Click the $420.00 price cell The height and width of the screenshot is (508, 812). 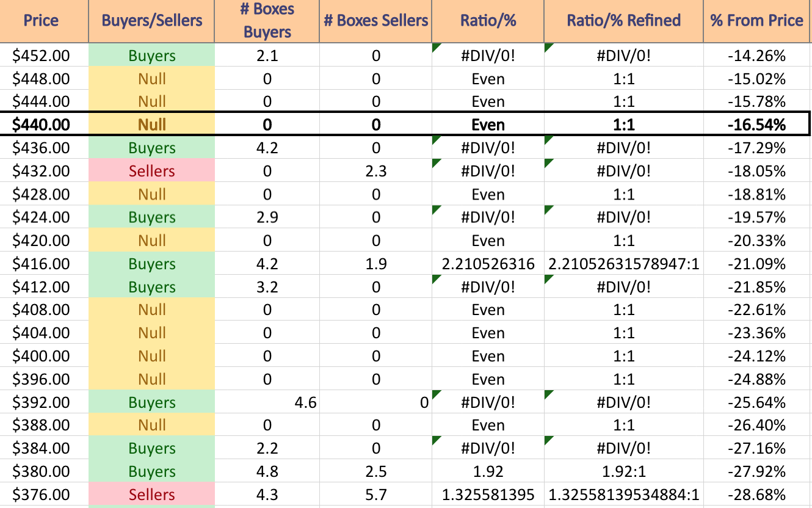point(44,241)
